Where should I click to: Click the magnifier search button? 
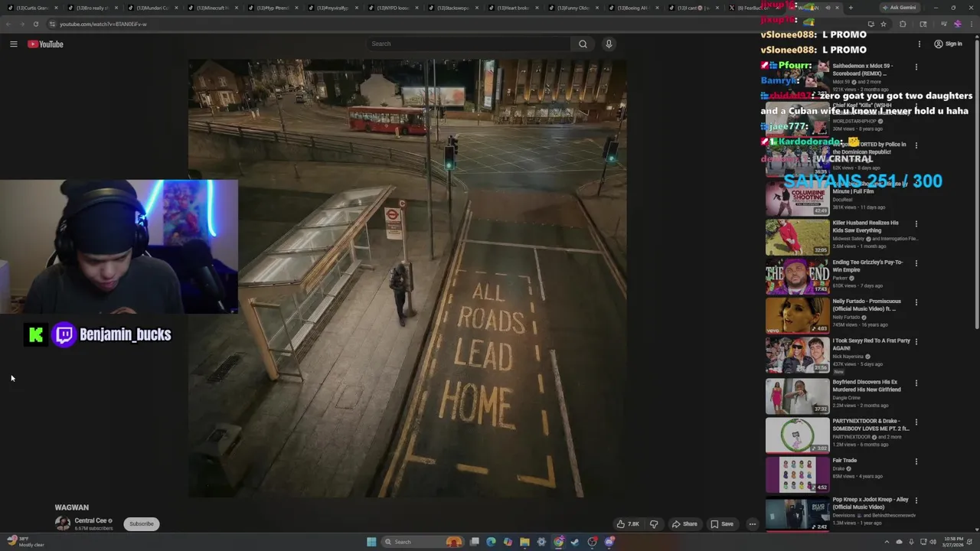coord(583,44)
